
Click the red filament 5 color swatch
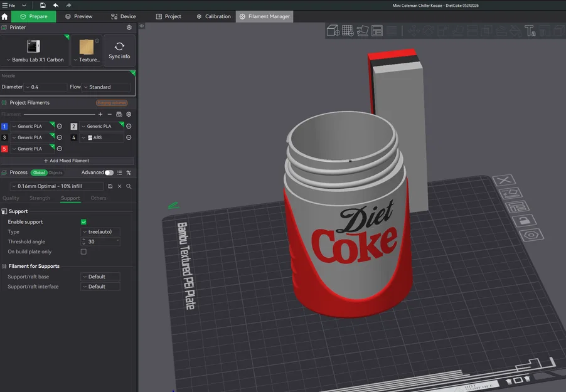point(4,149)
